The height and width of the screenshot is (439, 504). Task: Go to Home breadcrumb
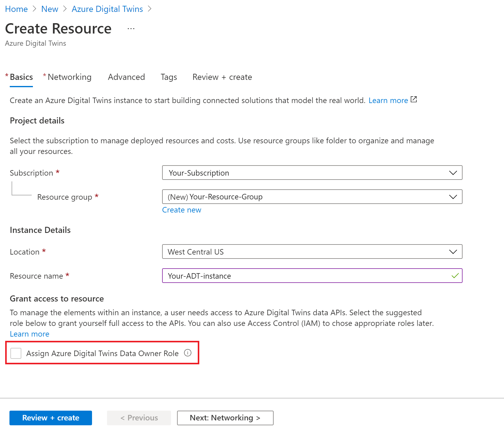[16, 9]
